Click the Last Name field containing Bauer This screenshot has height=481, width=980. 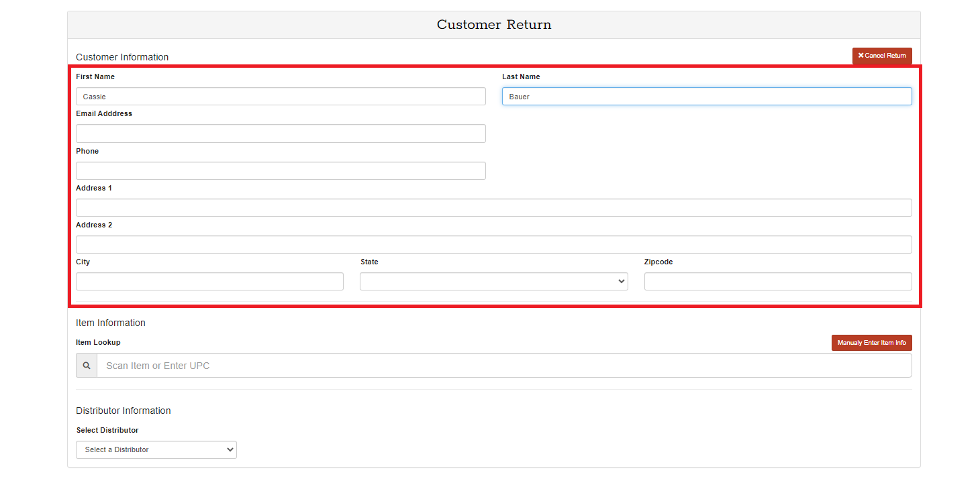tap(706, 97)
